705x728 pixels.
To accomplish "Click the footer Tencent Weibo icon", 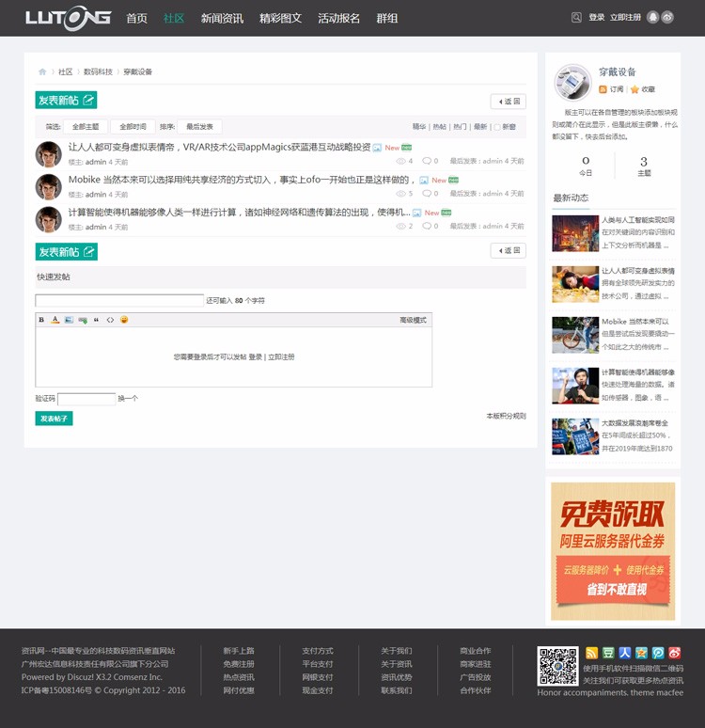I will [x=658, y=654].
